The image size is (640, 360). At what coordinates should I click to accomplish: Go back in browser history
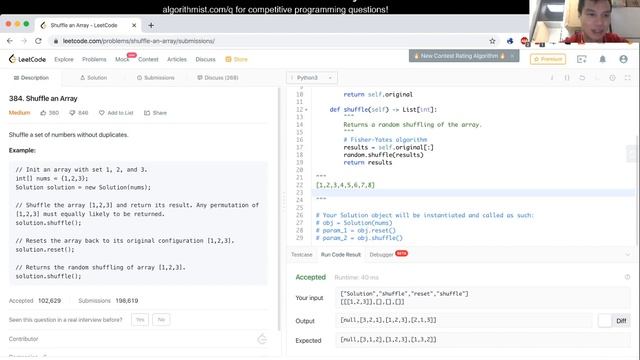[10, 41]
